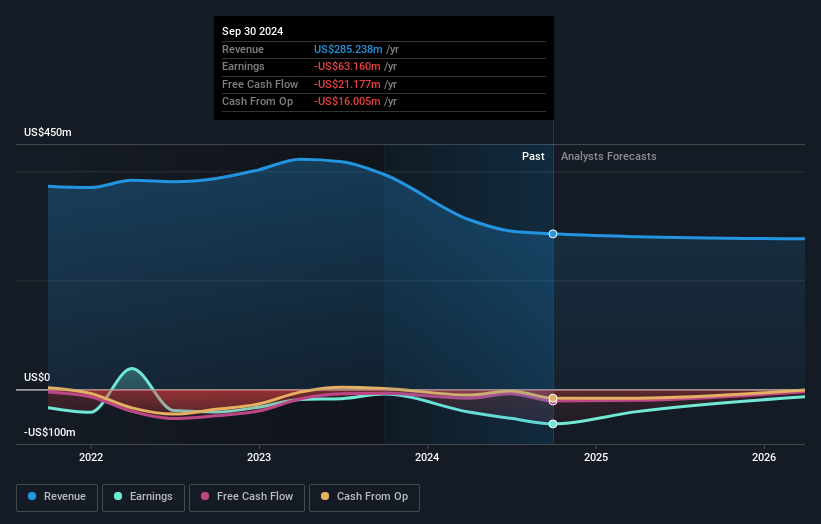Toggle the Earnings legend button
Viewport: 821px width, 524px height.
click(143, 497)
